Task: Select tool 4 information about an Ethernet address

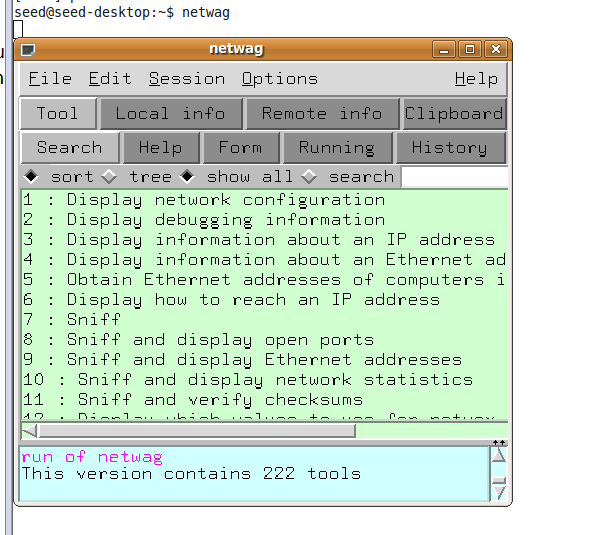Action: (265, 260)
